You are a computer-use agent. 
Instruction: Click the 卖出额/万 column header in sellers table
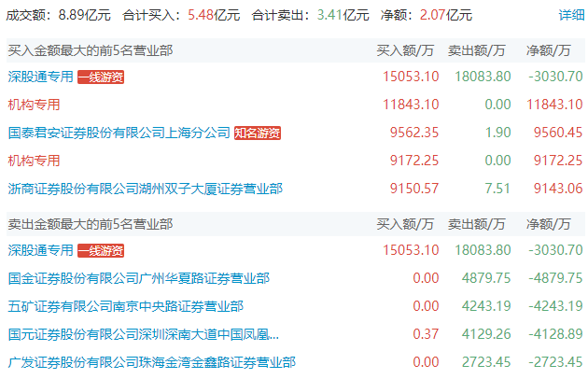tap(477, 224)
